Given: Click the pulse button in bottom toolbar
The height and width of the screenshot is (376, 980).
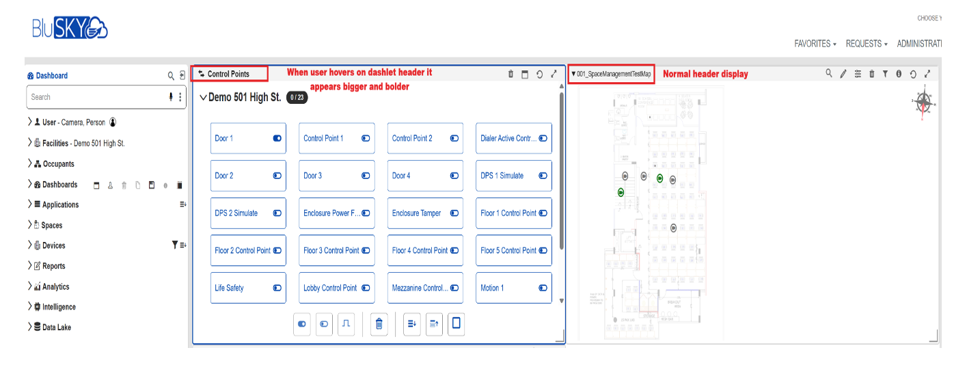Looking at the screenshot, I should [x=346, y=324].
